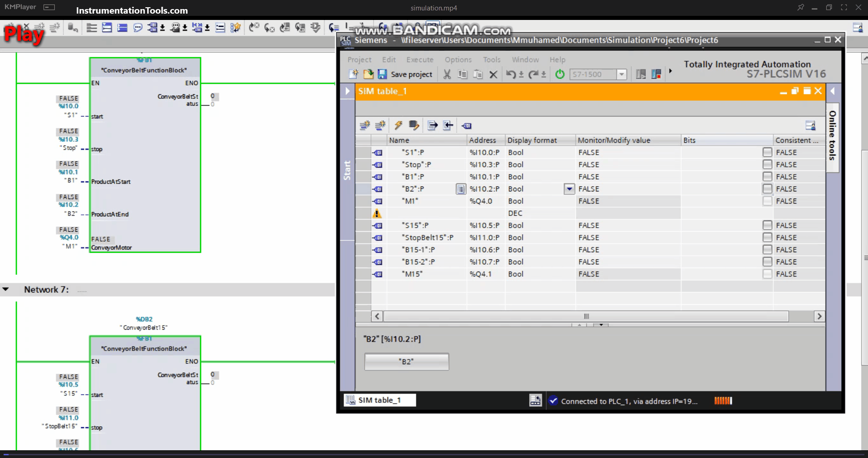Open the Help menu in PLCSIM
The image size is (868, 458).
tap(557, 59)
